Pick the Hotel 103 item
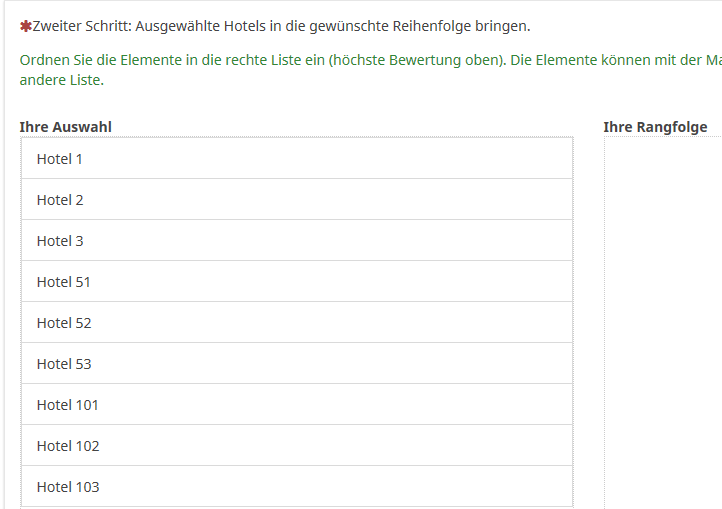 [x=296, y=487]
